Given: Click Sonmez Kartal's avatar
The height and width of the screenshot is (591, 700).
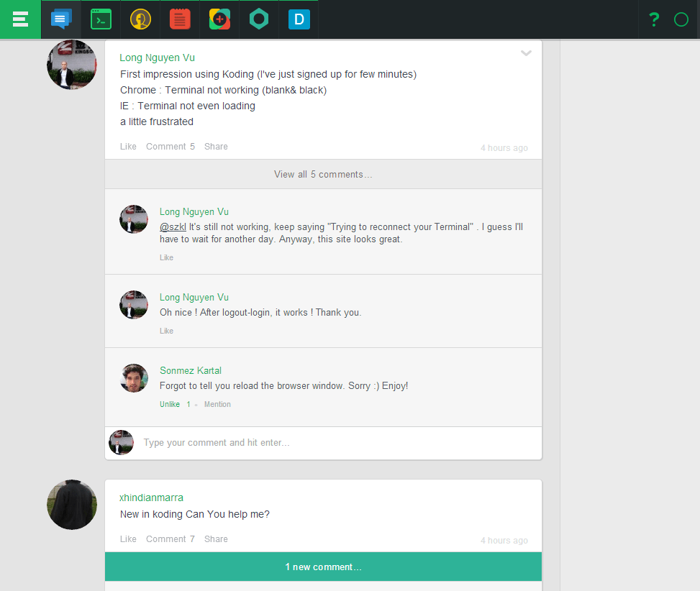Looking at the screenshot, I should tap(134, 377).
